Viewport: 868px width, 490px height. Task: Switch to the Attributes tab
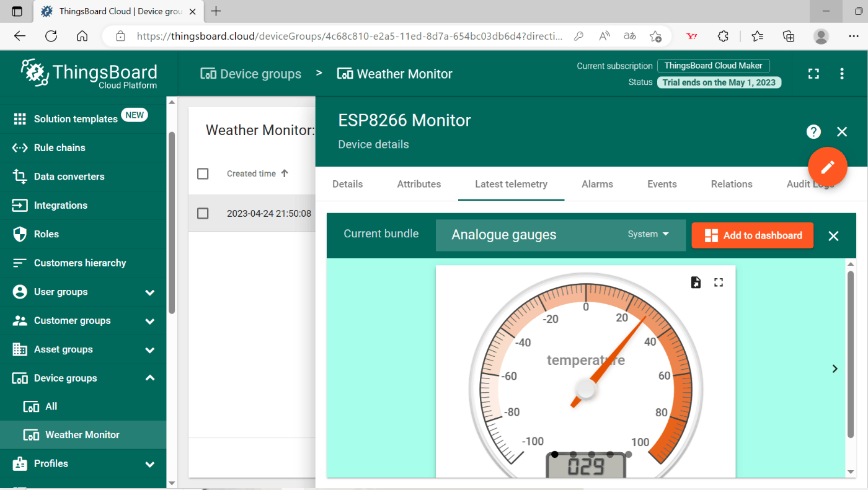point(419,184)
